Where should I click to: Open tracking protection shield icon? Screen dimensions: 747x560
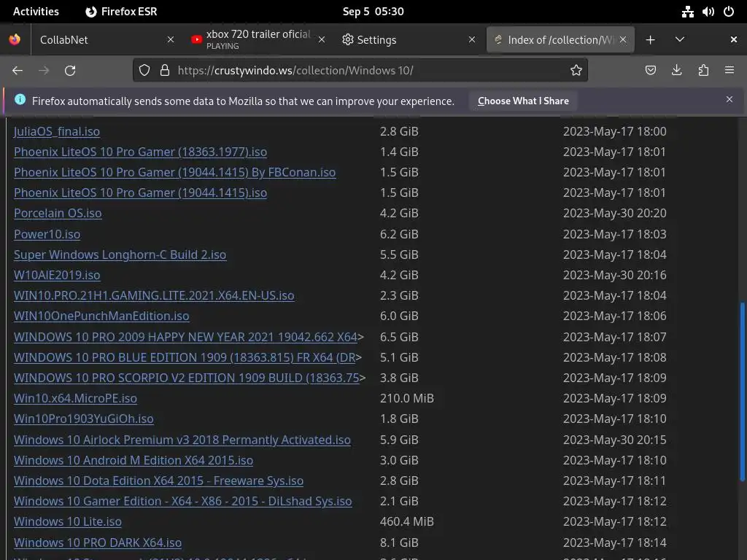coord(144,71)
